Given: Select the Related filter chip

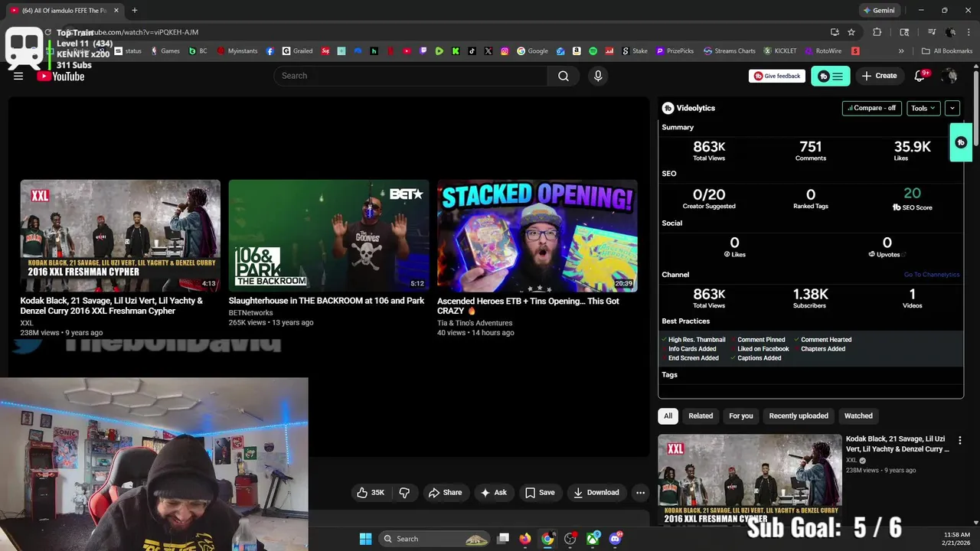Looking at the screenshot, I should (701, 416).
